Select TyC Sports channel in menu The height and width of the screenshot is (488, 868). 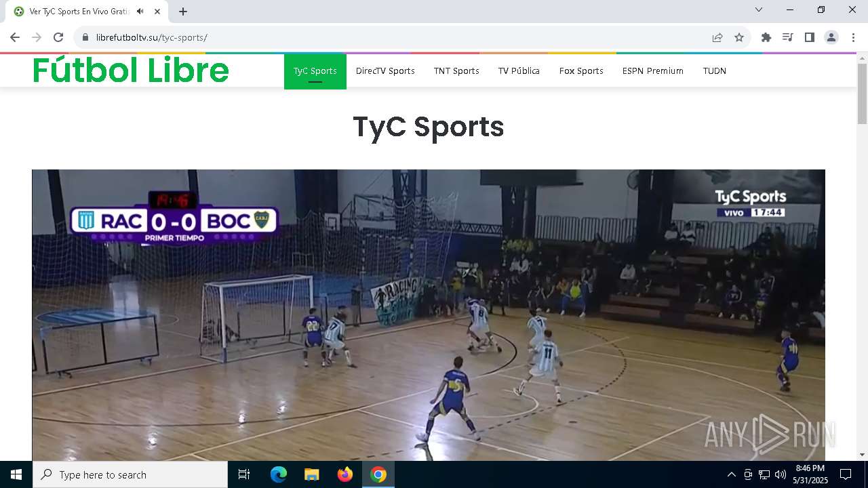coord(315,70)
